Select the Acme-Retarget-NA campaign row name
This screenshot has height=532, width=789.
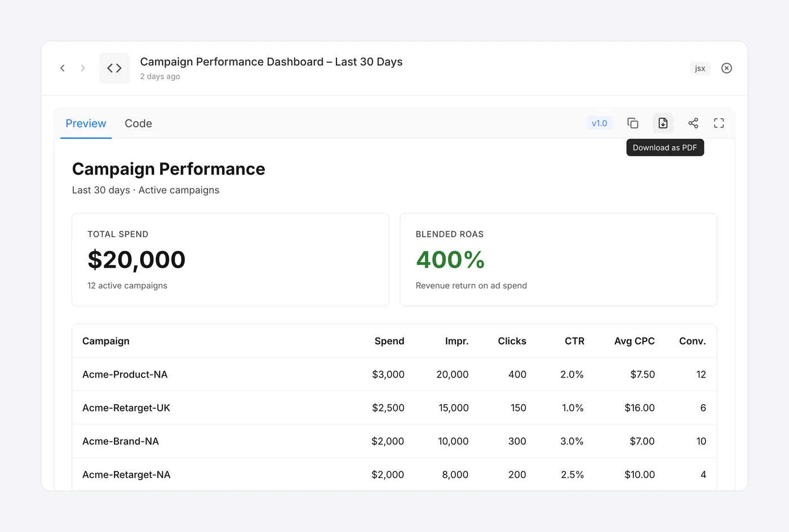click(126, 475)
